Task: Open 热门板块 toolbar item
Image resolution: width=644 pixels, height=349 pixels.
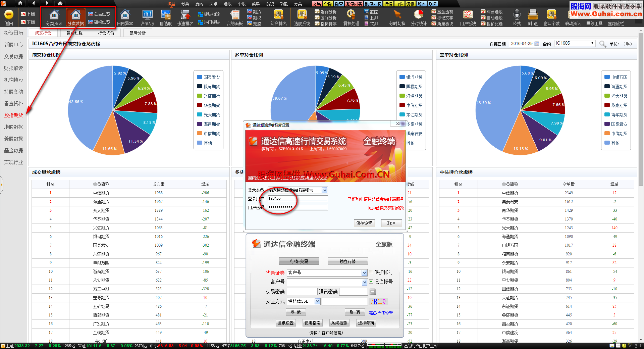Action: point(209,22)
